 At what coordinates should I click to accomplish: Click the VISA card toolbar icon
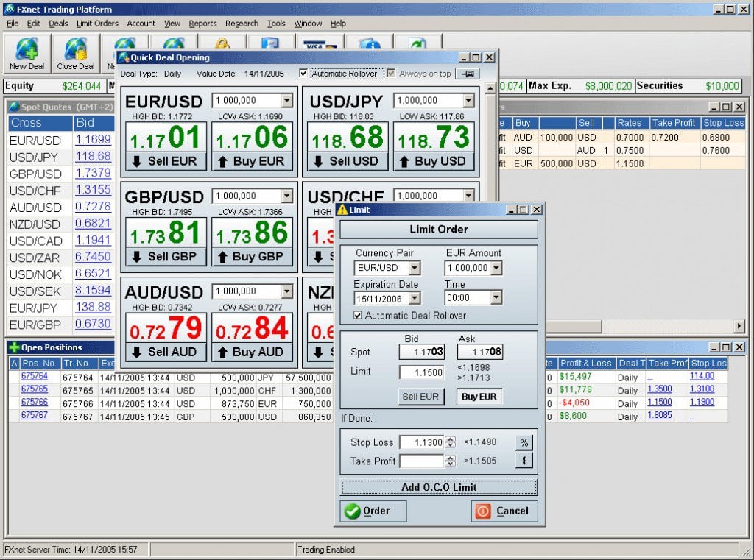tap(320, 43)
